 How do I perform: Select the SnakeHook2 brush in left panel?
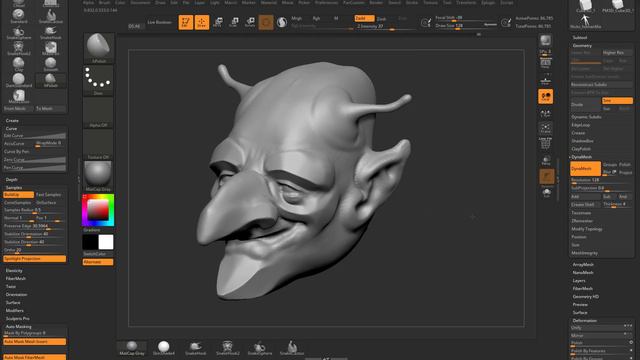[x=18, y=48]
